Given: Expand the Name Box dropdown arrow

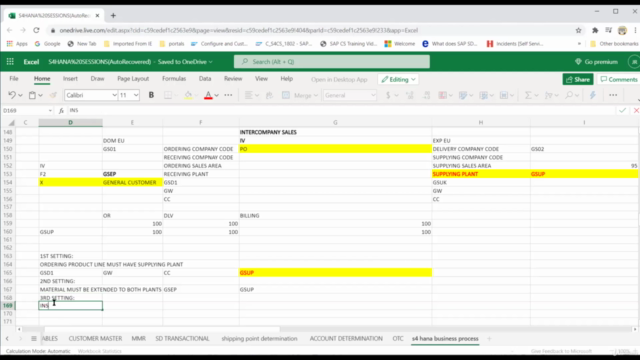Looking at the screenshot, I should 50,111.
